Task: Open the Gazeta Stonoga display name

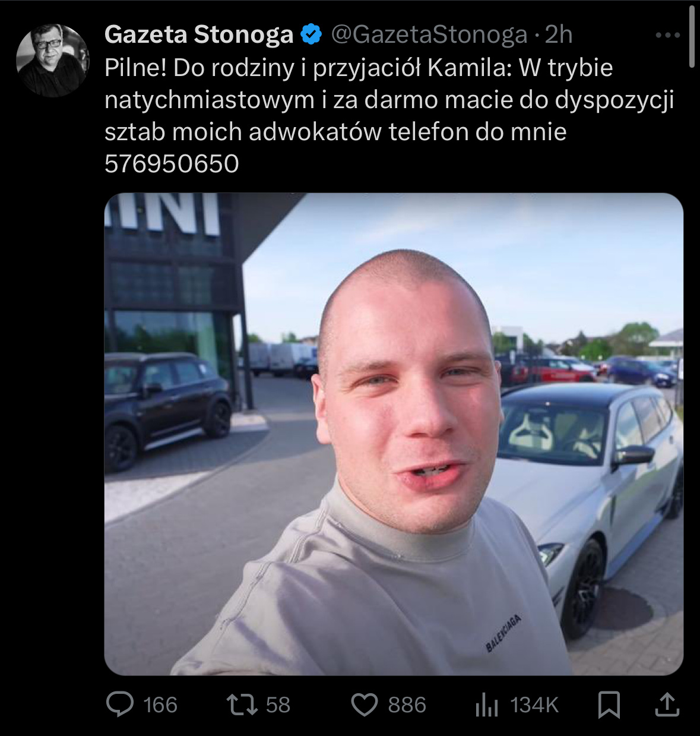Action: (199, 34)
